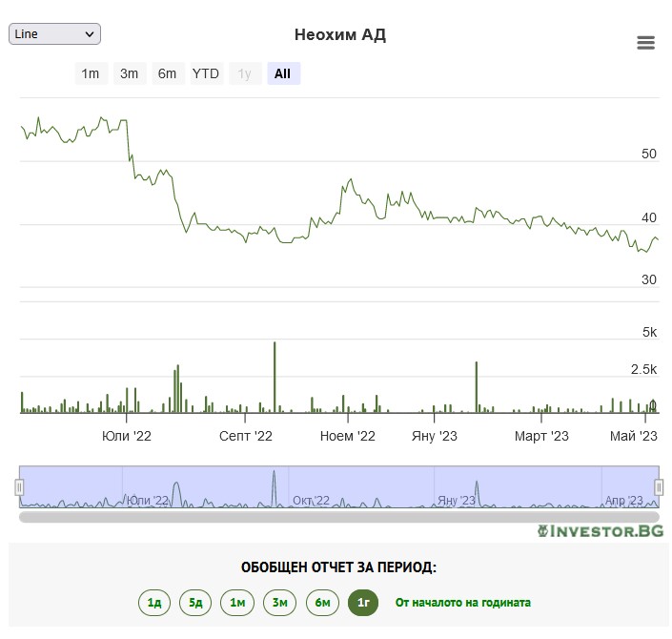Click the 40 price axis value
The width and height of the screenshot is (672, 639).
[x=649, y=217]
